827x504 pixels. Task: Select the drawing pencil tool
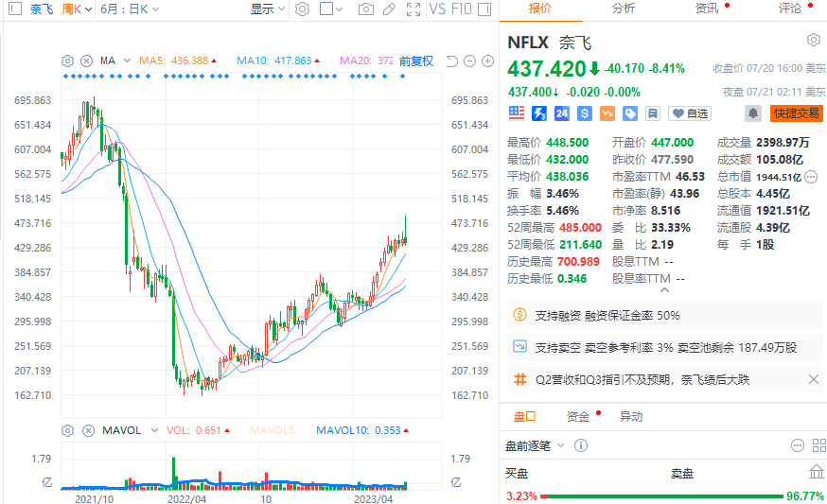click(x=389, y=9)
